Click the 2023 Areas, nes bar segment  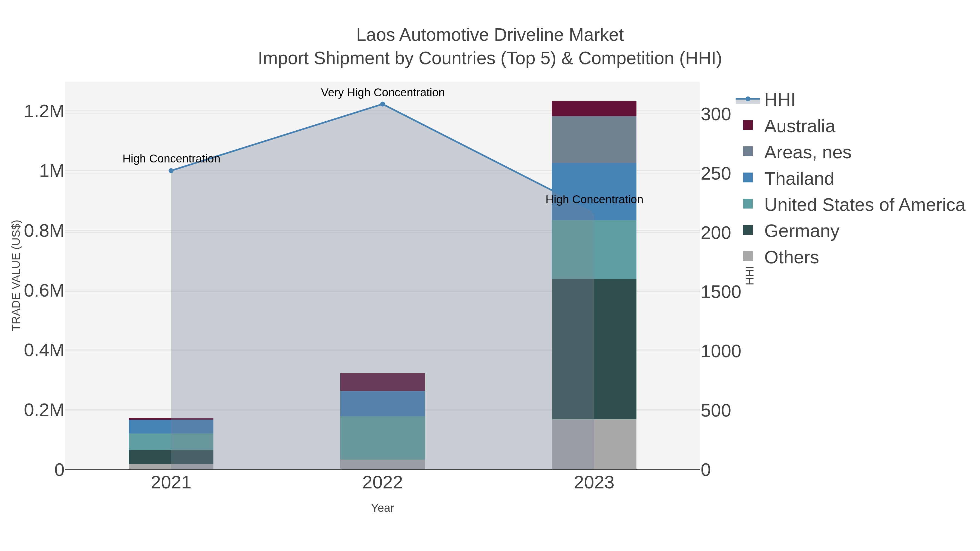[594, 140]
